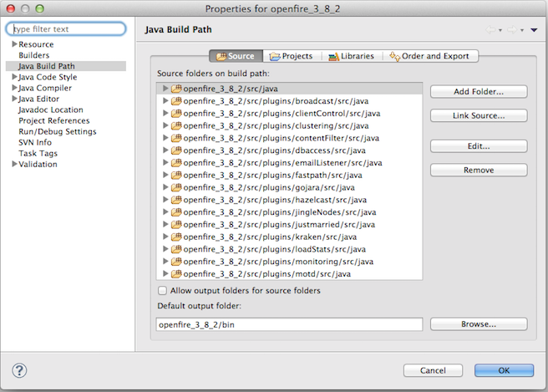Confirm with the OK button
Viewport: 548px width, 392px height.
[x=504, y=370]
